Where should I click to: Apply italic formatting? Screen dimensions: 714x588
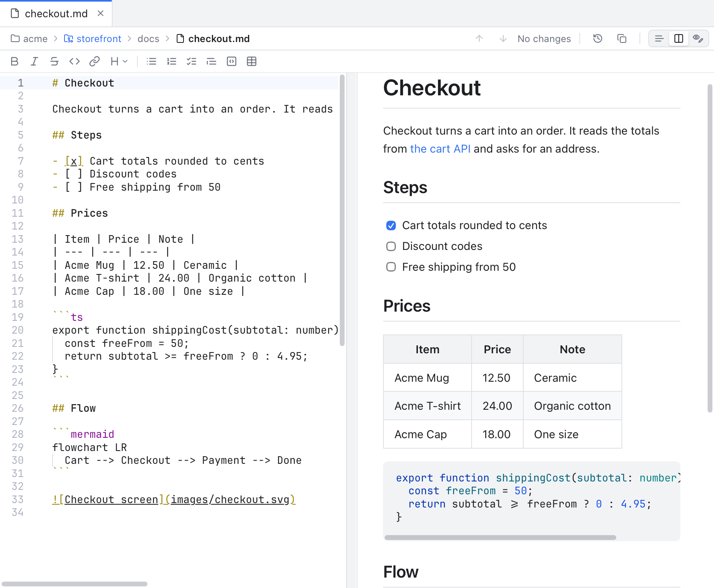tap(34, 61)
